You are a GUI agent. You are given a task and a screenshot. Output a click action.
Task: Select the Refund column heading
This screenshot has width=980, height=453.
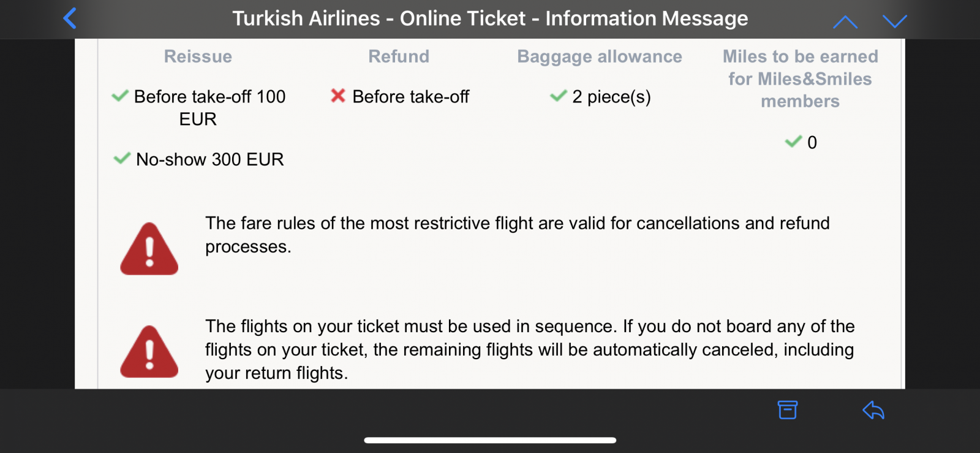[399, 56]
